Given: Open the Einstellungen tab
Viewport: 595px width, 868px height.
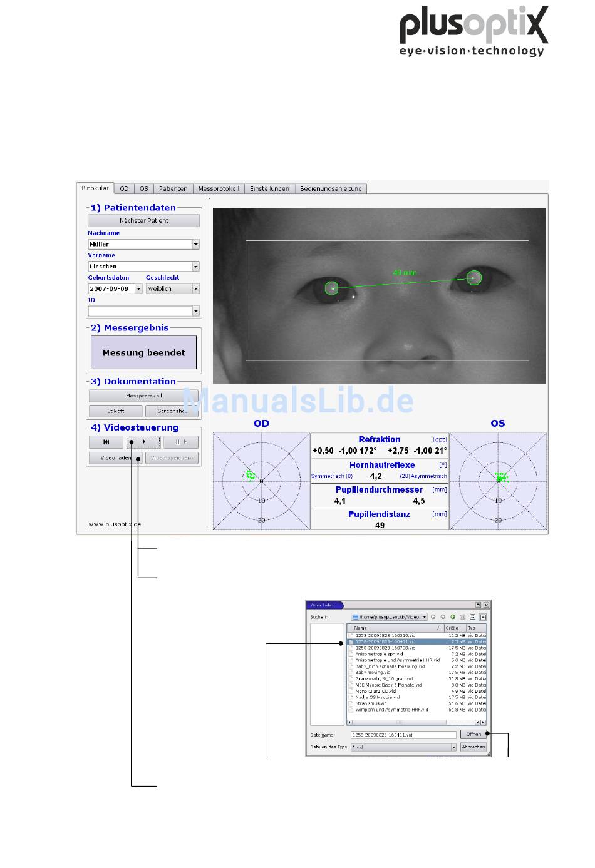Looking at the screenshot, I should click(x=269, y=188).
